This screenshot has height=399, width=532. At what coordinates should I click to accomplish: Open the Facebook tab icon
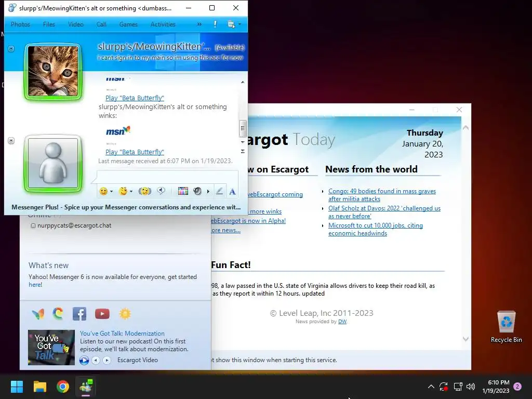[x=79, y=314]
